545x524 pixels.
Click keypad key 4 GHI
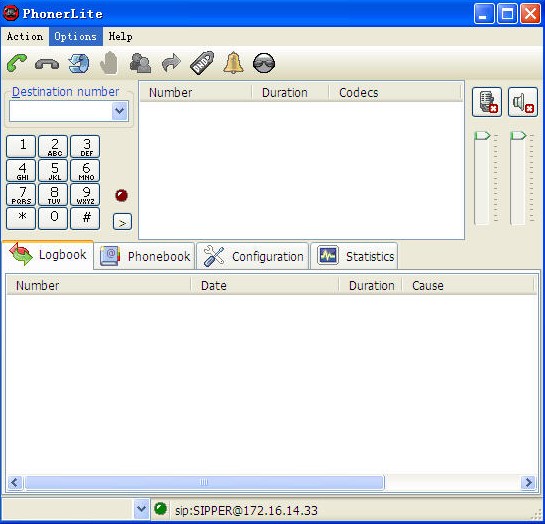(21, 171)
